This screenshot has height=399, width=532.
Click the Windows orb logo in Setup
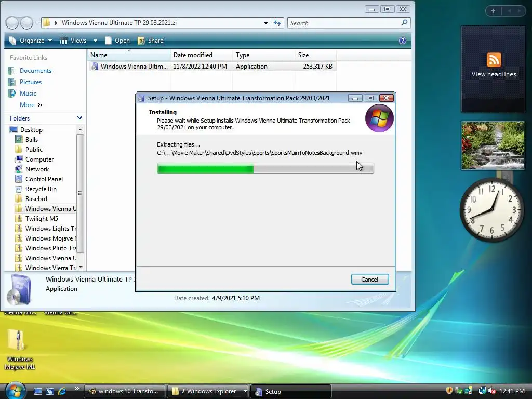pyautogui.click(x=379, y=118)
